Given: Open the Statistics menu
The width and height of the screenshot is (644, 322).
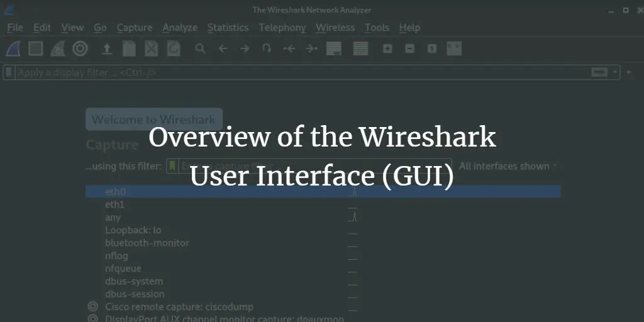Looking at the screenshot, I should (228, 28).
